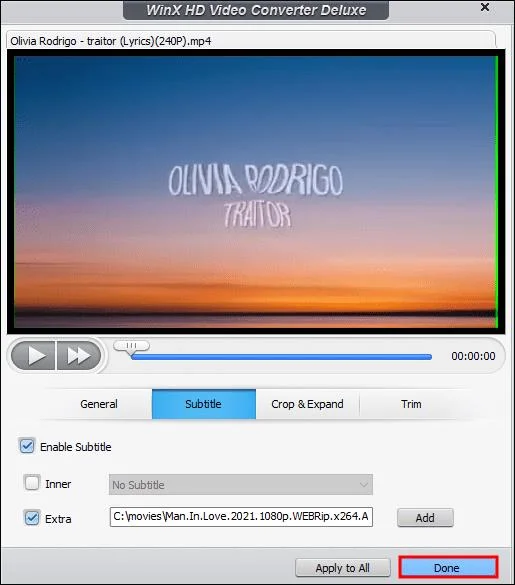Click the video preview frame
515x585 pixels.
tap(256, 192)
